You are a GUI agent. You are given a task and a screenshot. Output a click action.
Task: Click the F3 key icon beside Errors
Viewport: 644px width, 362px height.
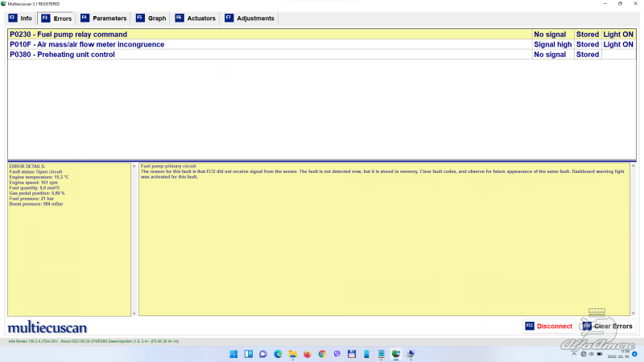(45, 18)
